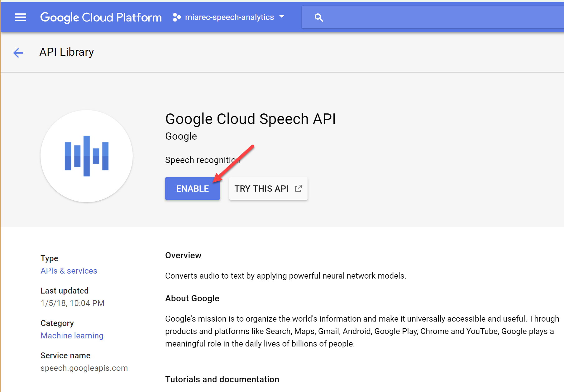The image size is (564, 392).
Task: Click the Speech API waveform logo
Action: click(x=87, y=156)
